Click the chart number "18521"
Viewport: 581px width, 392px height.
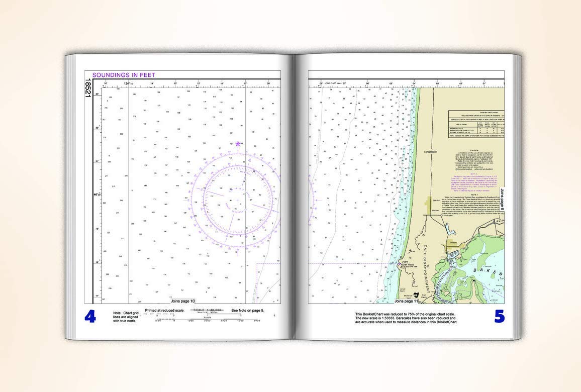tap(88, 88)
